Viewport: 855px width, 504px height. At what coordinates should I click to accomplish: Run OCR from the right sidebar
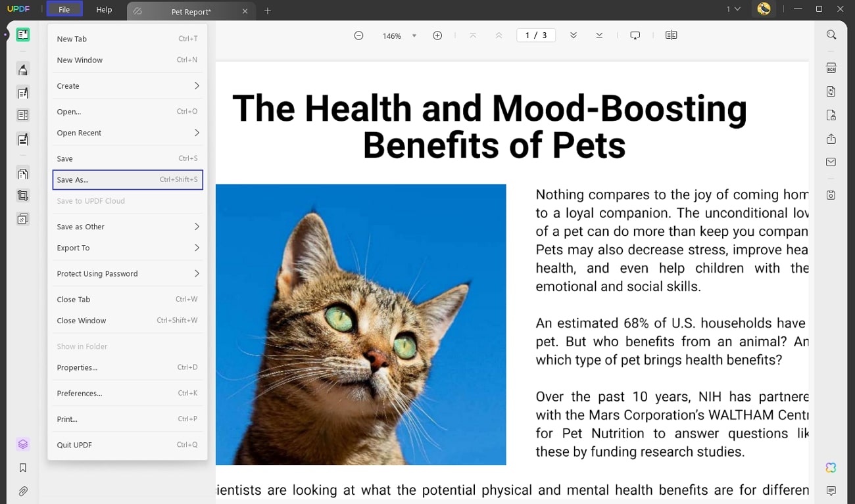click(831, 67)
